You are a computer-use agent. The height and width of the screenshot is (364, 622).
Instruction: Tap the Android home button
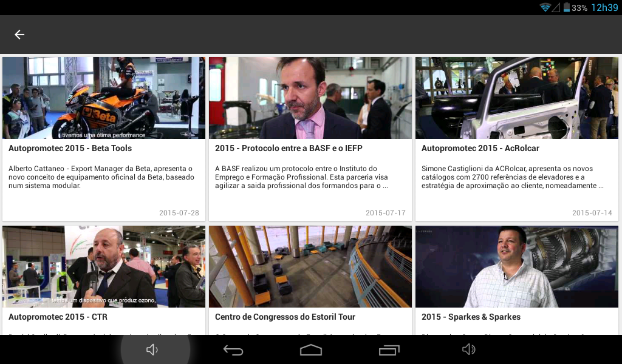tap(311, 349)
